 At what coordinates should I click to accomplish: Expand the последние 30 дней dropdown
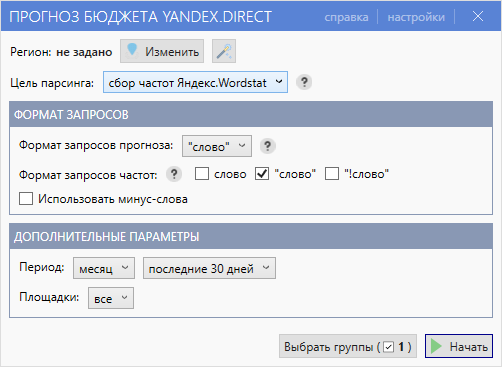[x=209, y=268]
